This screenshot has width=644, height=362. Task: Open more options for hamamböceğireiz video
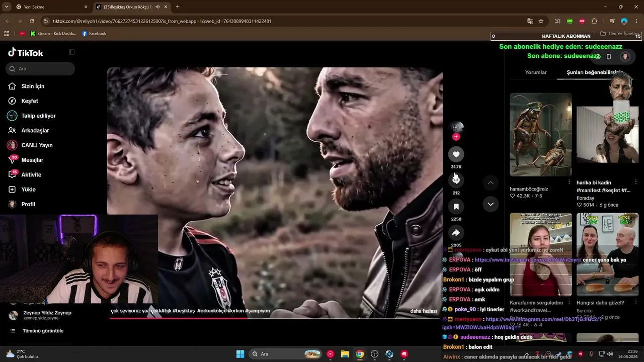click(x=569, y=182)
